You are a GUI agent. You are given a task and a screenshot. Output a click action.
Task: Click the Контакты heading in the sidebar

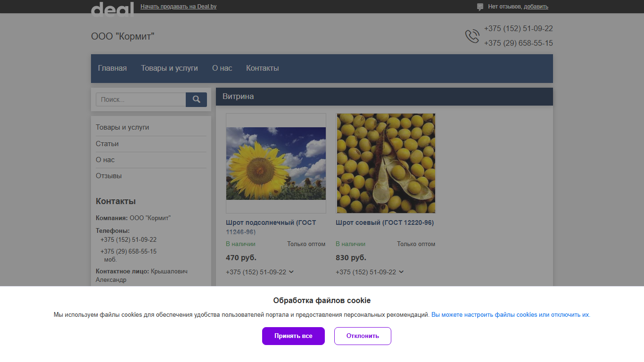pos(116,201)
